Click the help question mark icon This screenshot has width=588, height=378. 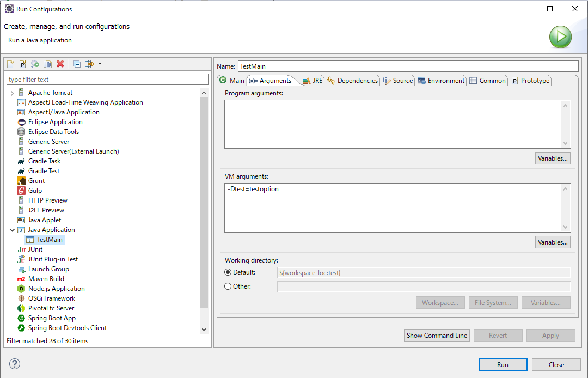coord(15,364)
